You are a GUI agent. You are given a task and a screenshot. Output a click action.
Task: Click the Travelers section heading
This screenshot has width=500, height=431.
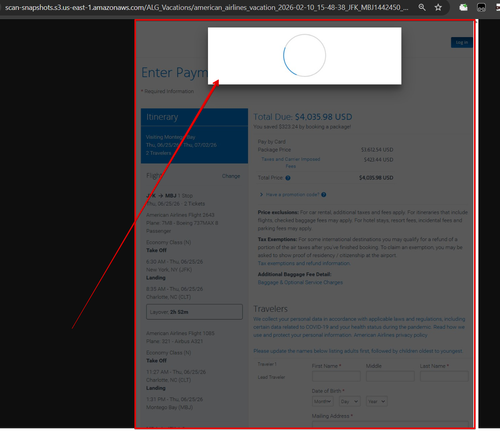click(270, 309)
